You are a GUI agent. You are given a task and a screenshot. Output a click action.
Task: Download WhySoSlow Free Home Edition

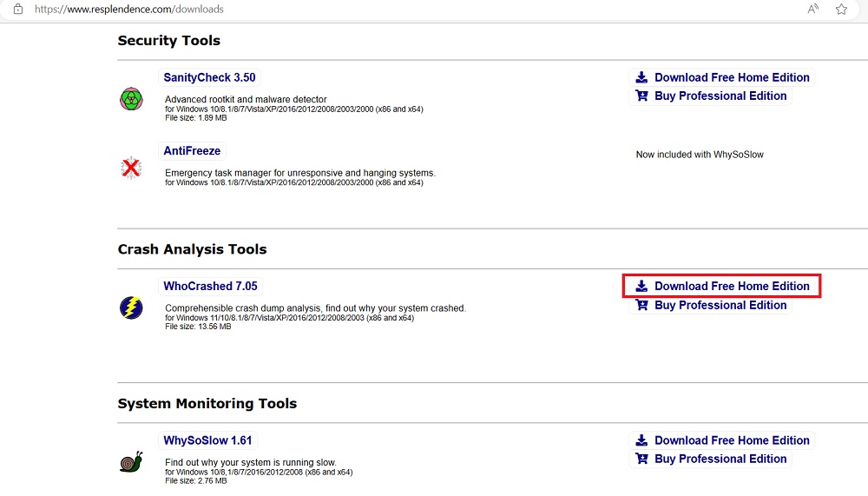(x=722, y=440)
